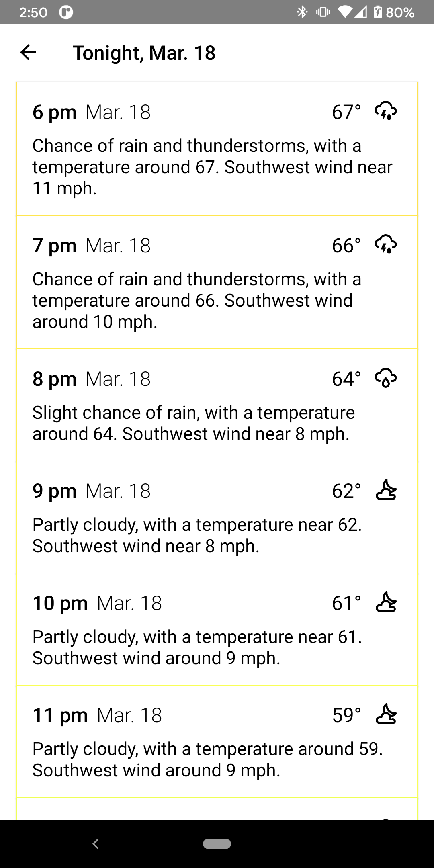
Task: Tap the 10 pm partly cloudy icon
Action: (386, 602)
